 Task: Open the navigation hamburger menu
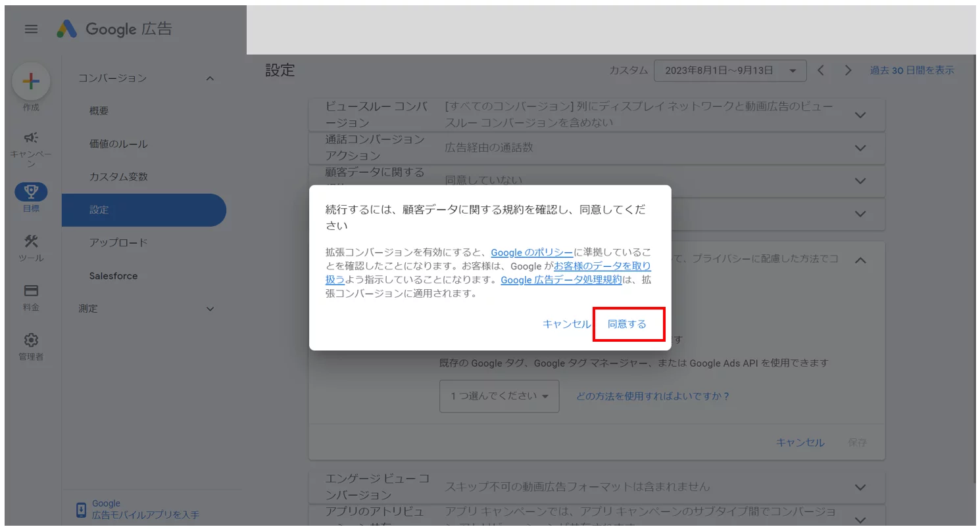[x=30, y=29]
